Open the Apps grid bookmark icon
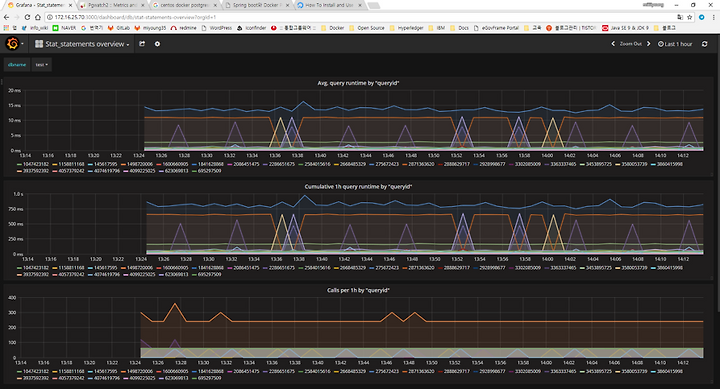 click(6, 28)
